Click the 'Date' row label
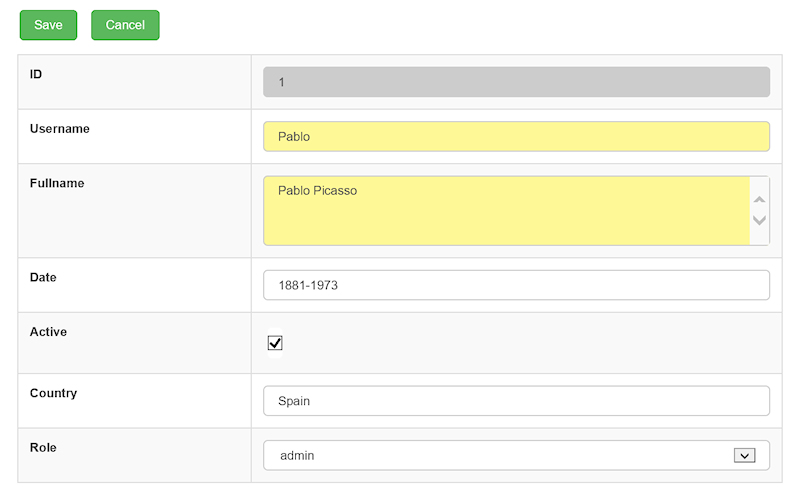Image resolution: width=800 pixels, height=502 pixels. 43,277
